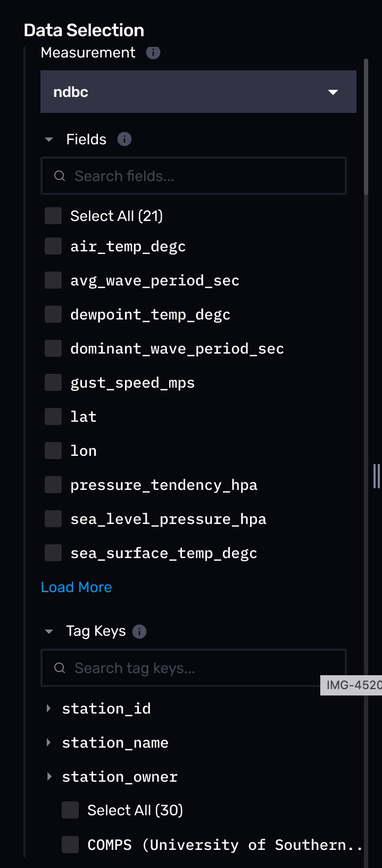Click the Tag Keys section collapse arrow
This screenshot has height=868, width=382.
click(x=48, y=631)
